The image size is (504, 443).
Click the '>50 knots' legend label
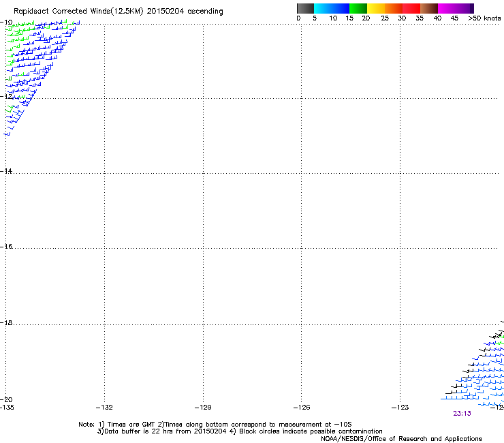click(484, 18)
